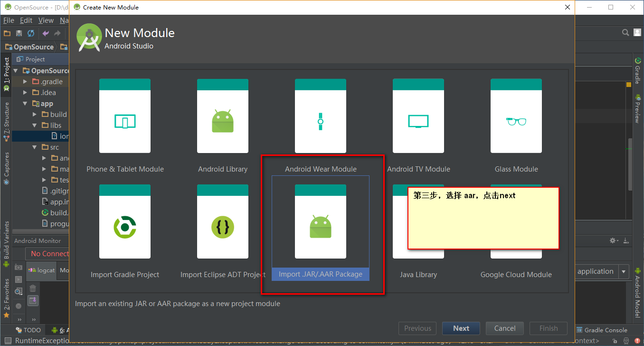Open the File menu in Android Studio
The height and width of the screenshot is (346, 644).
(x=9, y=20)
